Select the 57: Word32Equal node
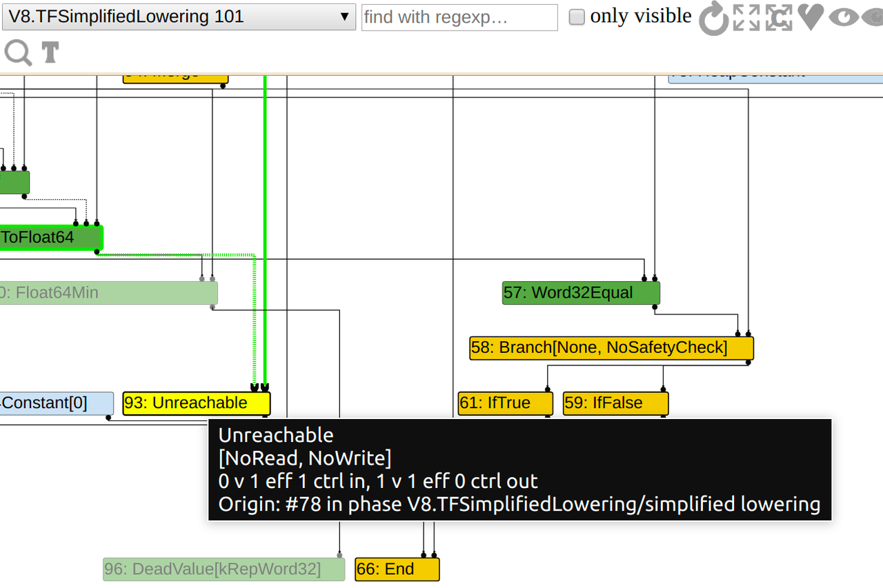This screenshot has width=883, height=588. (x=581, y=293)
